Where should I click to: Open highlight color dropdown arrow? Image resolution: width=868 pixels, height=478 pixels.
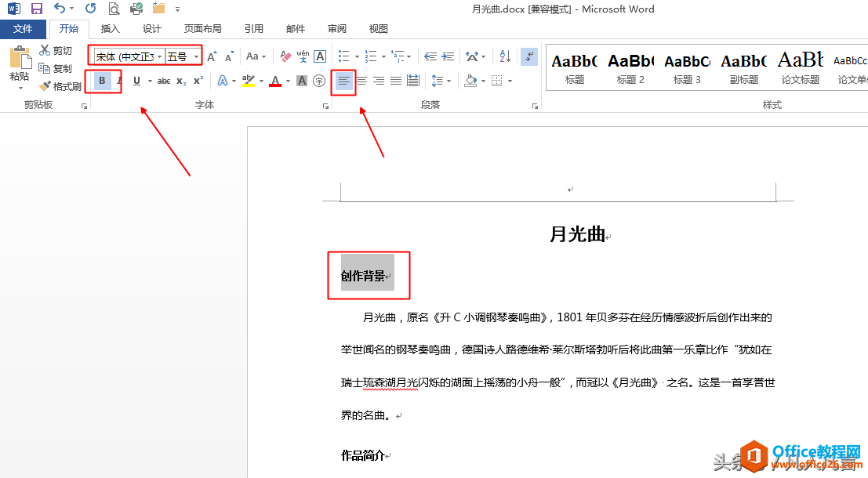tap(261, 81)
